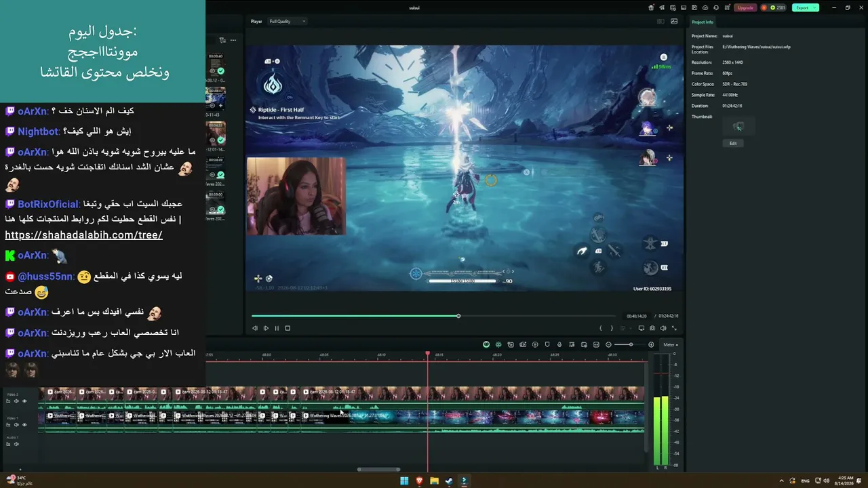The width and height of the screenshot is (868, 488).
Task: Play the preview from the player controls
Action: pos(266,328)
